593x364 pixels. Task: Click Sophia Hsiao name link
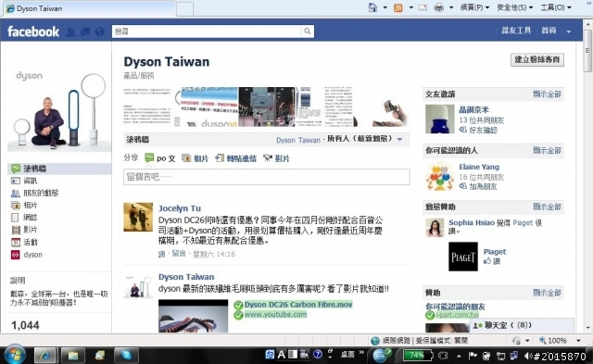click(x=472, y=222)
